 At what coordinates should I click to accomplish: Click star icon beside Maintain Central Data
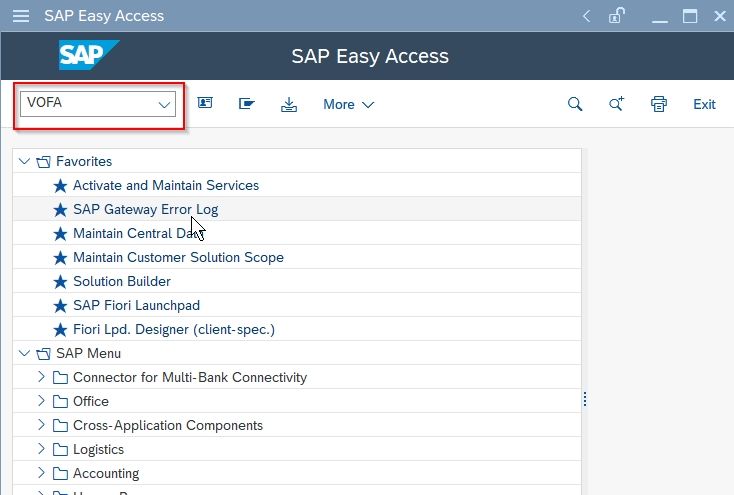(60, 234)
